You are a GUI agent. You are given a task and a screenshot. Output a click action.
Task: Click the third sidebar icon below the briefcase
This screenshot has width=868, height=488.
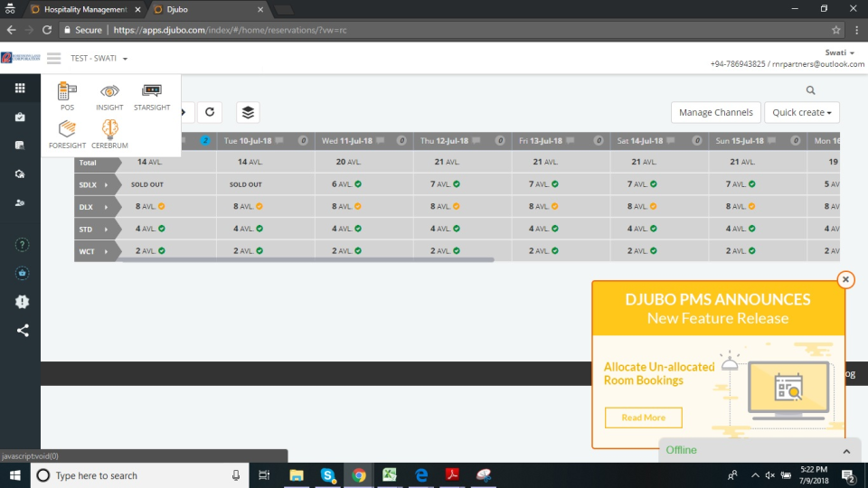click(x=20, y=145)
